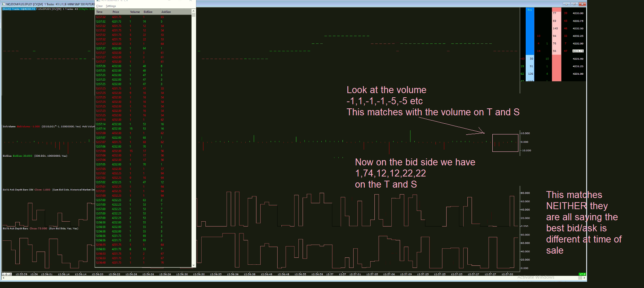Click price 4232.25 in the DOM ladder
The height and width of the screenshot is (288, 644).
pos(578,36)
